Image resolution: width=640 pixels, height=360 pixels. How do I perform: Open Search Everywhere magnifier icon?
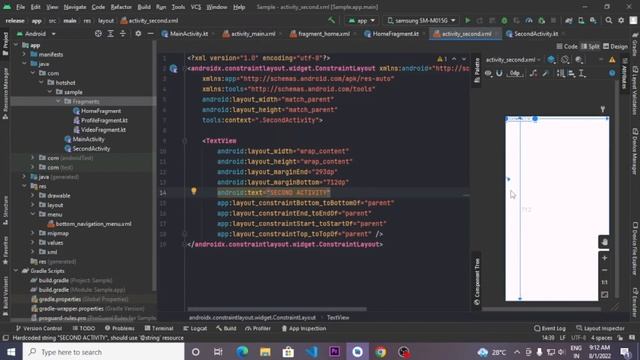(609, 20)
